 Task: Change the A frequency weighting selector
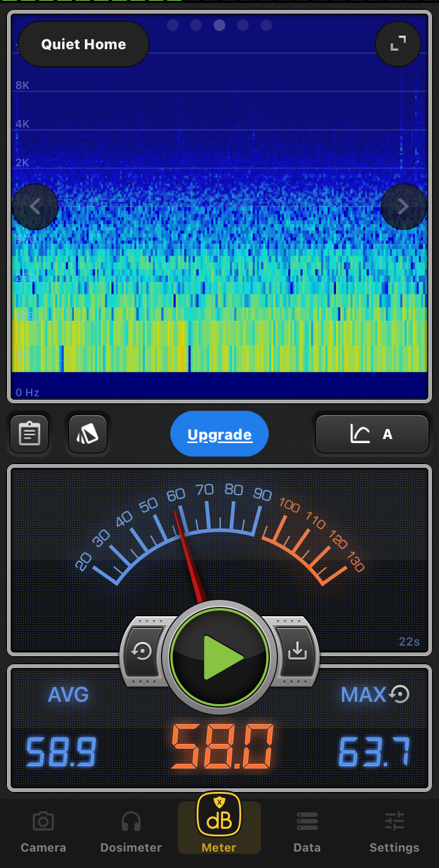(372, 434)
